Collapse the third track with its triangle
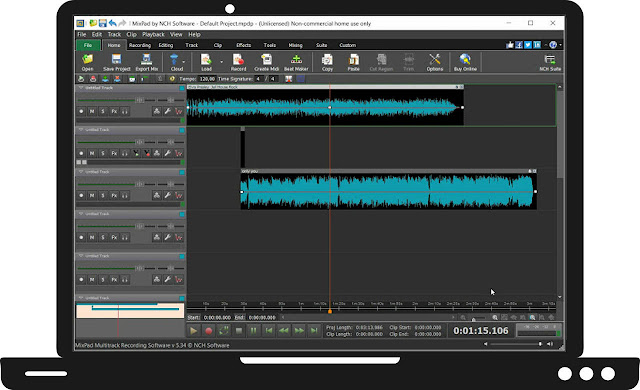This screenshot has height=390, width=640. coord(80,172)
